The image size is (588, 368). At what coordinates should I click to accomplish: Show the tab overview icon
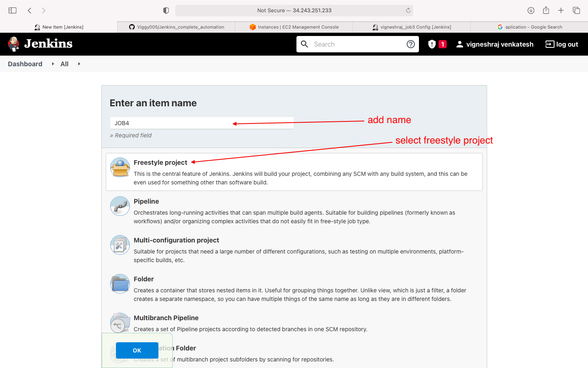[577, 10]
